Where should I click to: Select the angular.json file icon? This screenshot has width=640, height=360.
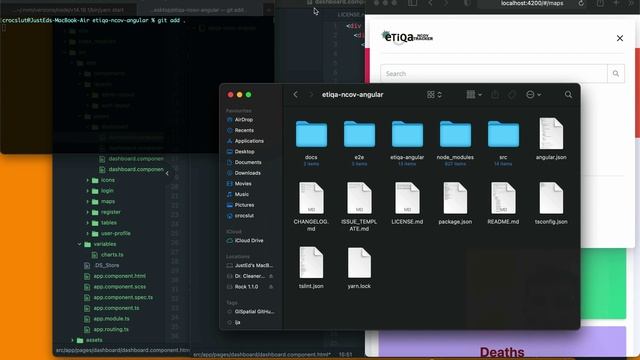click(x=551, y=133)
